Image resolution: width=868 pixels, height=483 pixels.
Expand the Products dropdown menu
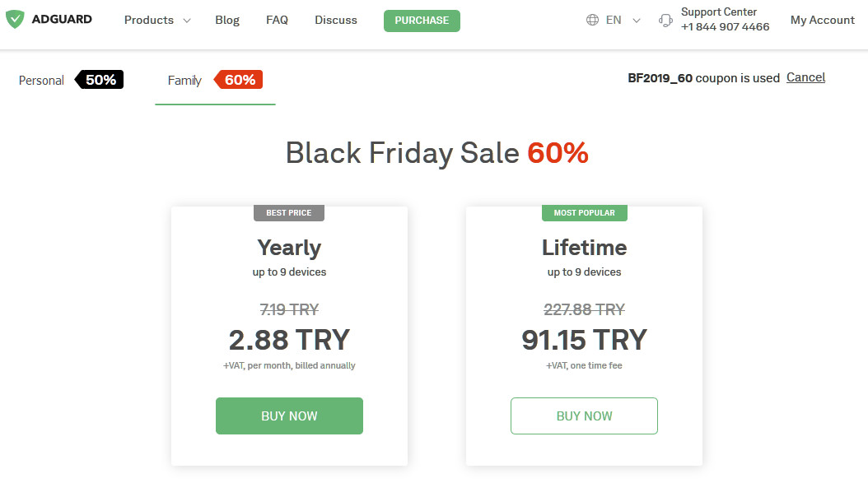point(156,20)
